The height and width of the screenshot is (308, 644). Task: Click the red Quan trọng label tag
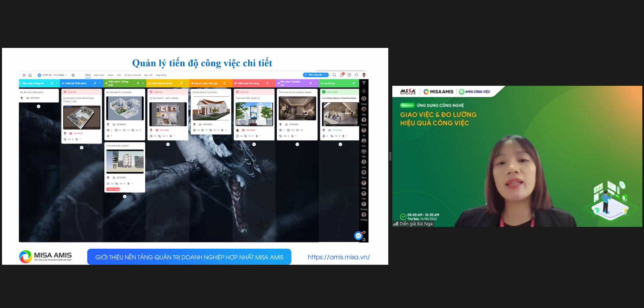[113, 189]
